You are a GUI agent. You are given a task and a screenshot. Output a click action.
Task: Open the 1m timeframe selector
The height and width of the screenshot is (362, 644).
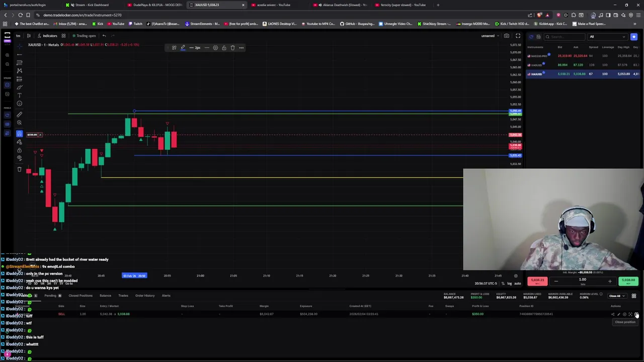pyautogui.click(x=18, y=36)
